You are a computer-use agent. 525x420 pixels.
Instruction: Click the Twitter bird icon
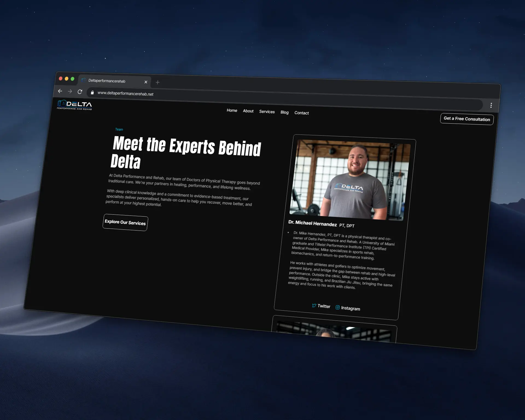click(x=314, y=305)
